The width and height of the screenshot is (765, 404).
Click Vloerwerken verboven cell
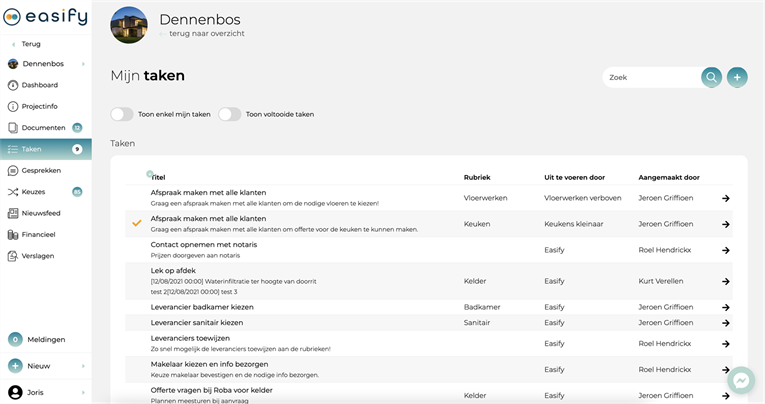583,198
